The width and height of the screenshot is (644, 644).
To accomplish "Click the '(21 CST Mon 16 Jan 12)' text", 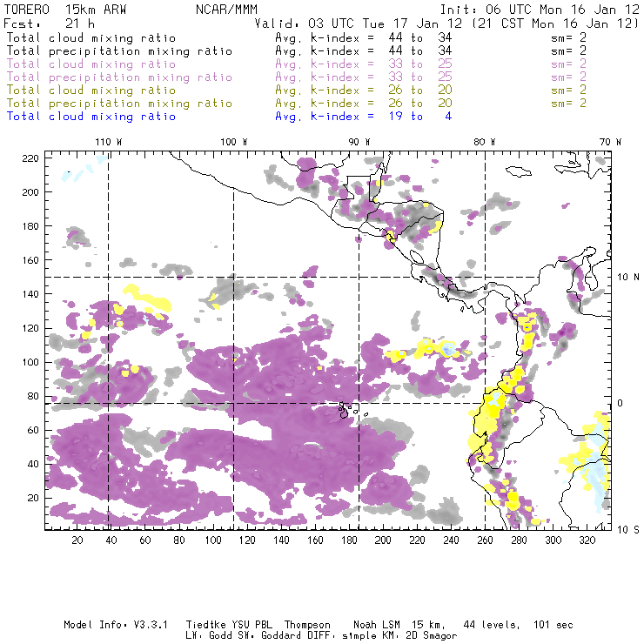I will click(555, 23).
